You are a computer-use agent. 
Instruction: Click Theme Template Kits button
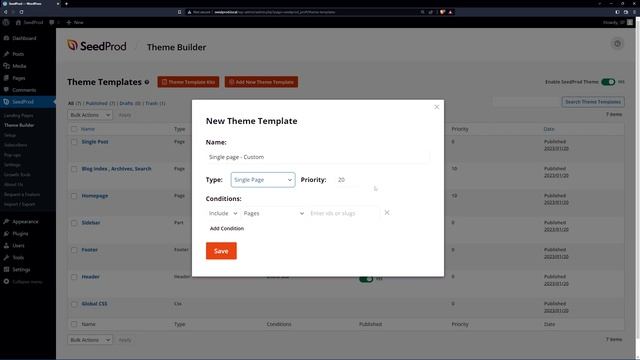click(x=188, y=82)
